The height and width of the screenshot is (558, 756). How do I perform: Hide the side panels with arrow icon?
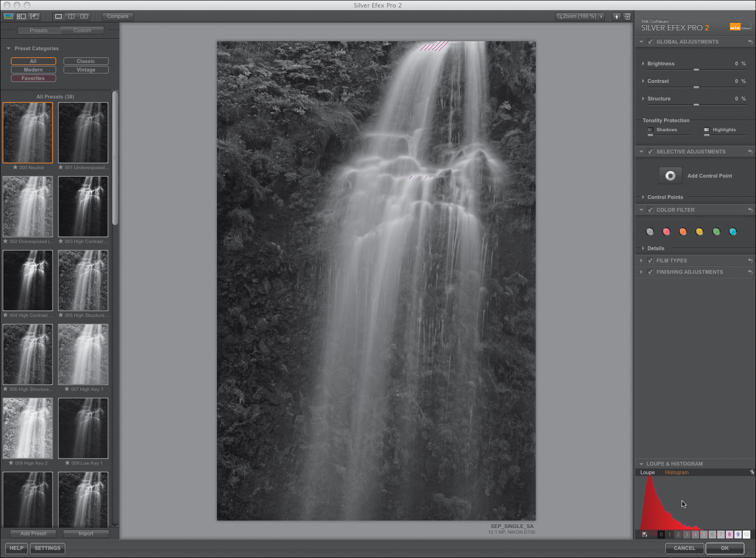[627, 17]
